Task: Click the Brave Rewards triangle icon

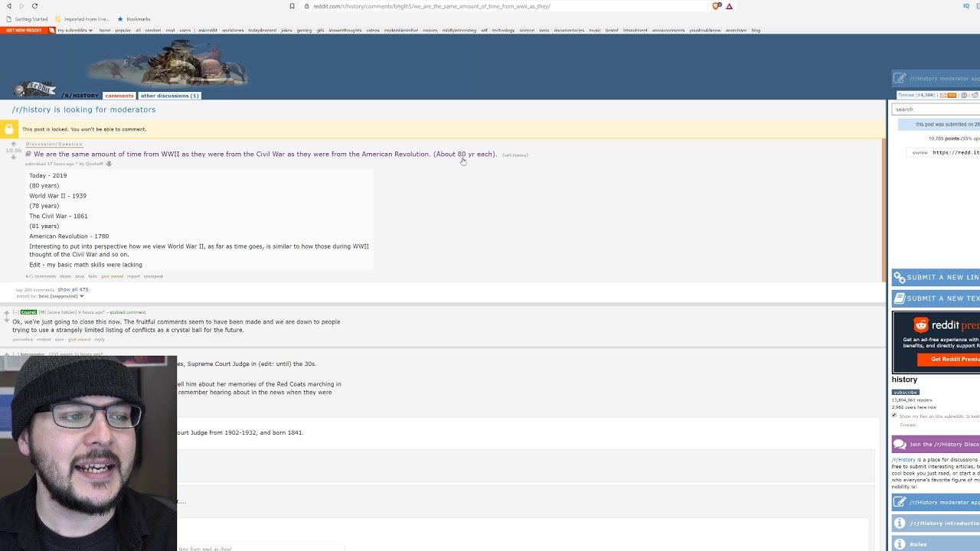Action: click(x=729, y=6)
